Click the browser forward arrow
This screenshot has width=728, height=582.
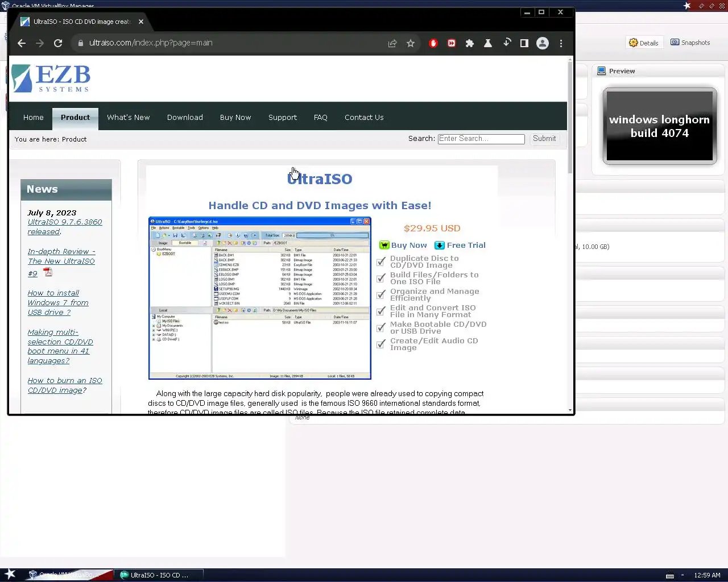40,43
